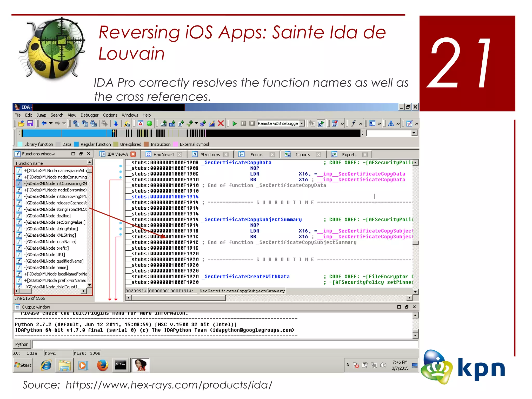The width and height of the screenshot is (532, 399).
Task: Switch to the Hex View-1 tab
Action: tap(164, 155)
